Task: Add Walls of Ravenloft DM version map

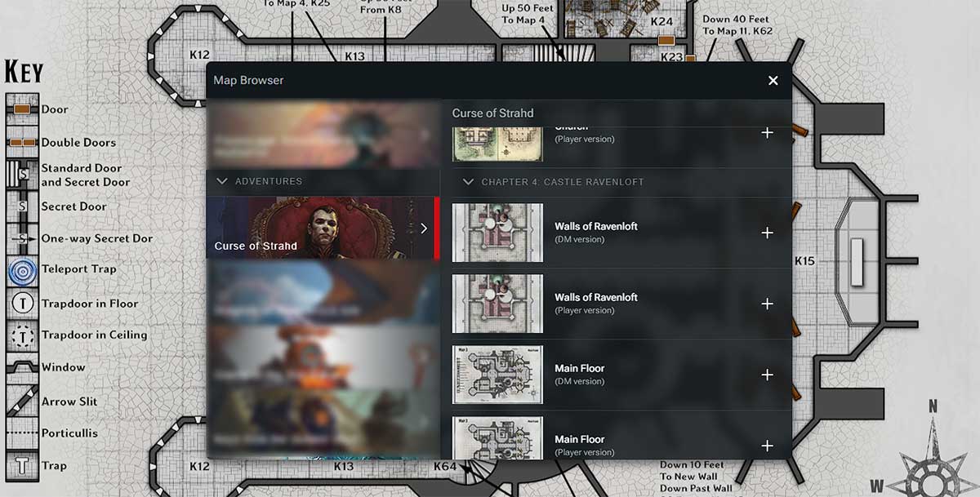Action: [x=767, y=233]
